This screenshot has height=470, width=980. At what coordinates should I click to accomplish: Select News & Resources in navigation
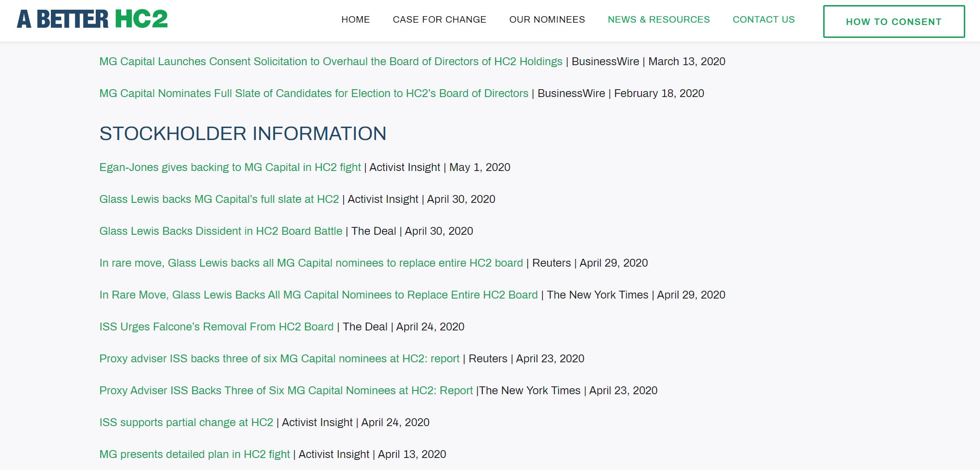(x=658, y=19)
